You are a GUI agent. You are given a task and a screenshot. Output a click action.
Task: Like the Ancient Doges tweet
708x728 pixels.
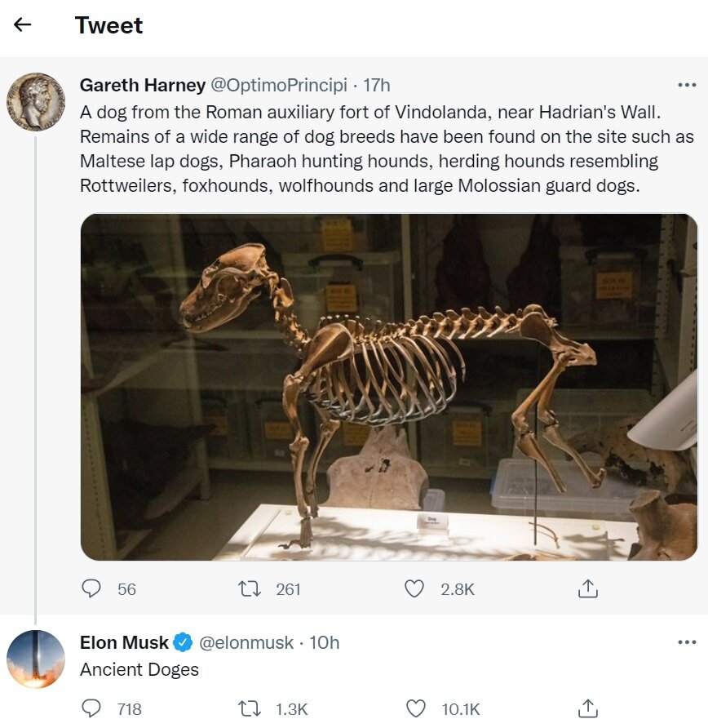click(x=415, y=708)
